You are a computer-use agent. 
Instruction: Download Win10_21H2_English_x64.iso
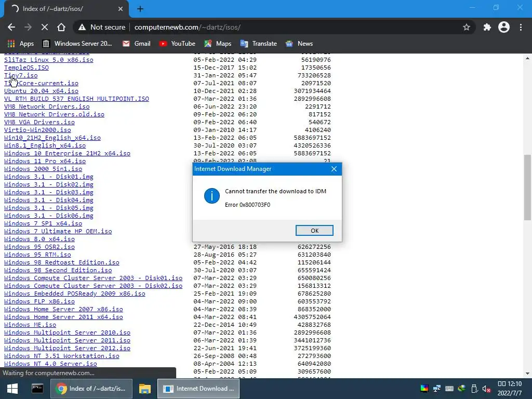52,138
